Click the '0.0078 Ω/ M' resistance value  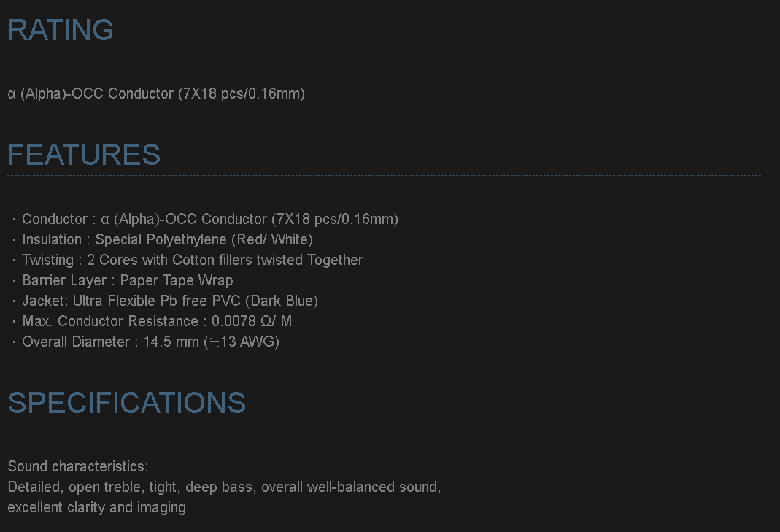(x=252, y=321)
